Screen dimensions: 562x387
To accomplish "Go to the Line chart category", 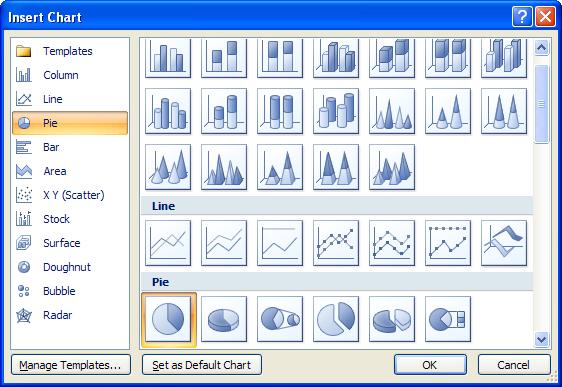I will coord(70,99).
